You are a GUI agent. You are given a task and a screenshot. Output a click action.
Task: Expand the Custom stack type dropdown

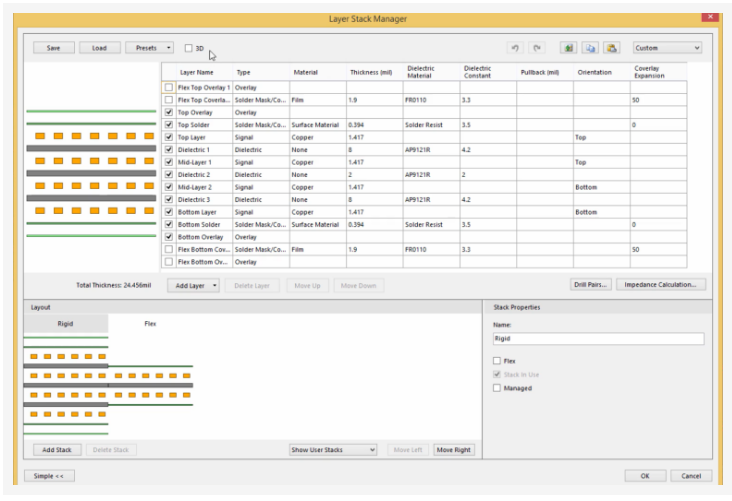tap(667, 47)
